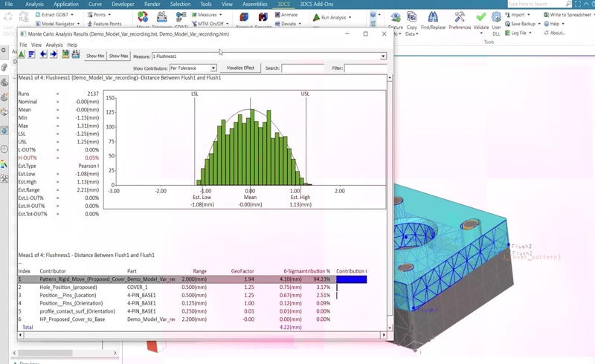Expand the Measures dropdown
Screen dimensions: 595x364
220,14
